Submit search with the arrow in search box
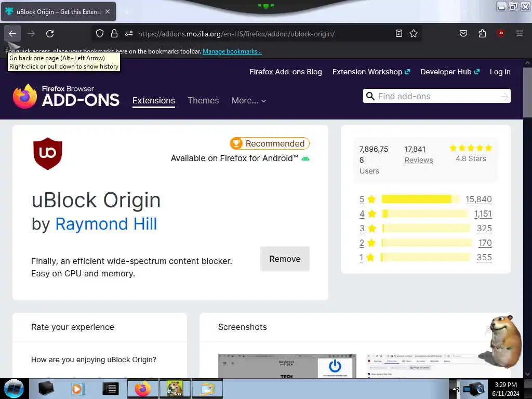 coord(504,97)
